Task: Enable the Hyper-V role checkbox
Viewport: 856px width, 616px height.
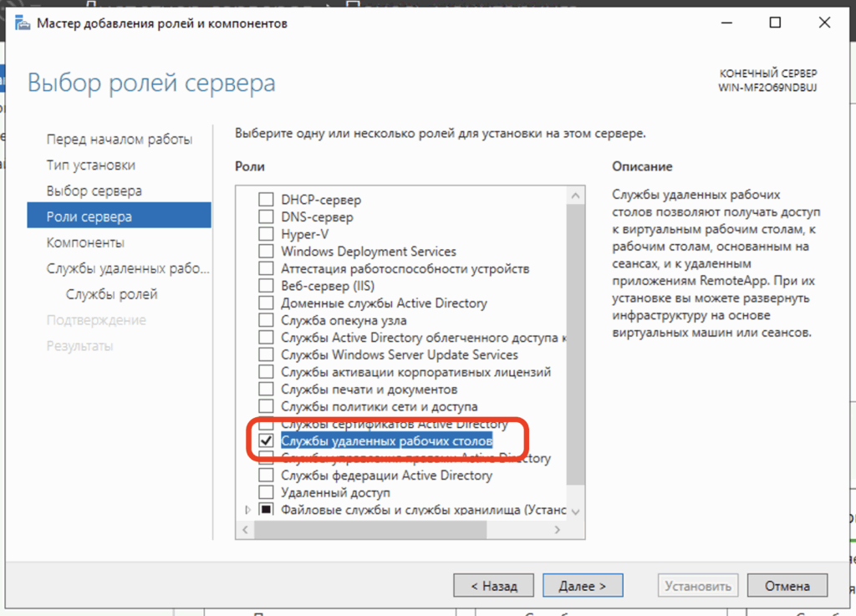Action: [266, 234]
